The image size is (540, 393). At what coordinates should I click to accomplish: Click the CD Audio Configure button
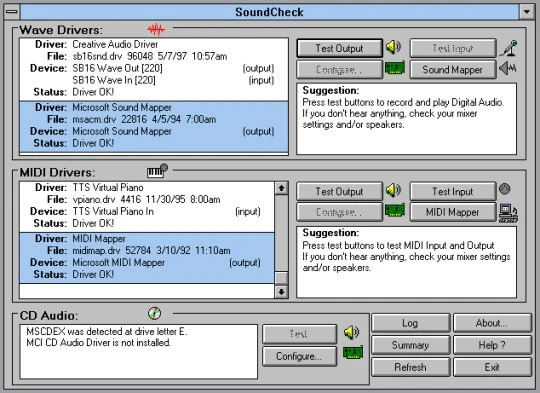point(299,356)
